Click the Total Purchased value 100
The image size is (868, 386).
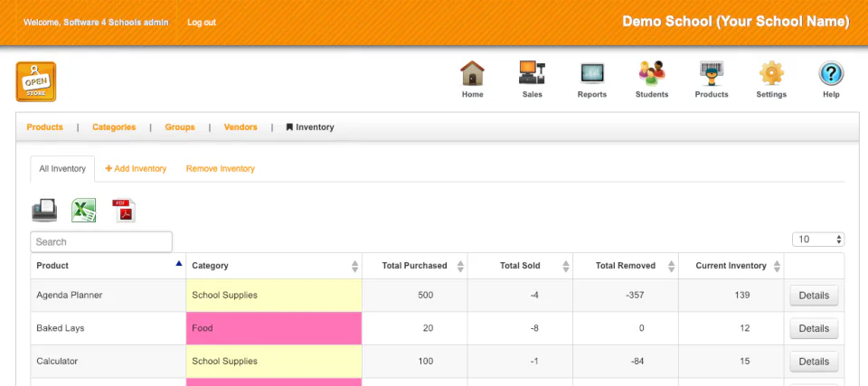425,361
